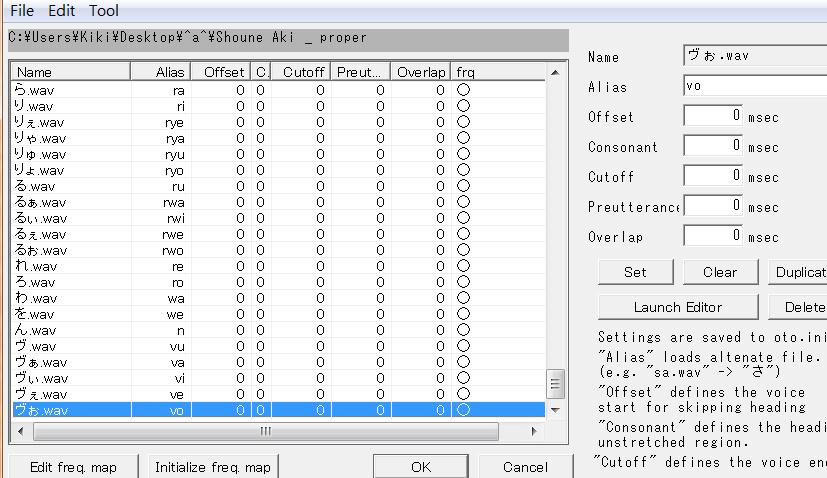
Task: Click the list's scroll down arrow
Action: (555, 409)
